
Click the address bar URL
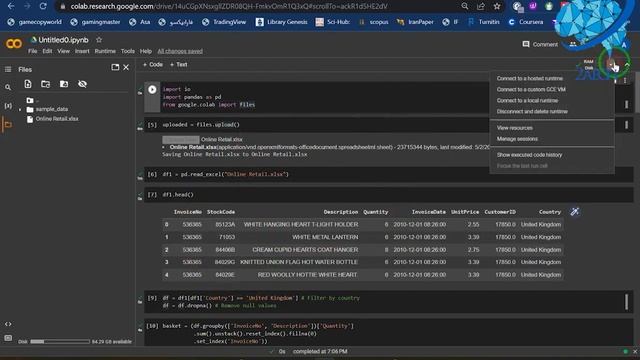(229, 6)
